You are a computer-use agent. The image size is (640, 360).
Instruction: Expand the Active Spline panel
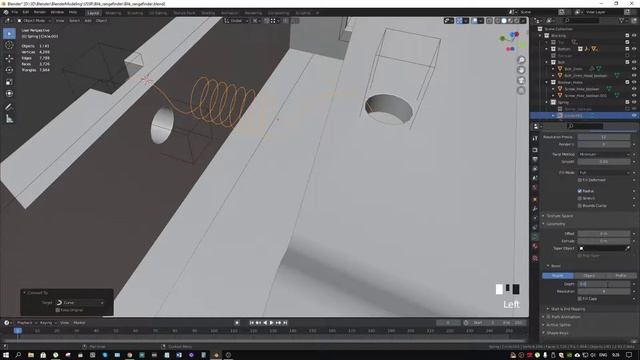(559, 325)
